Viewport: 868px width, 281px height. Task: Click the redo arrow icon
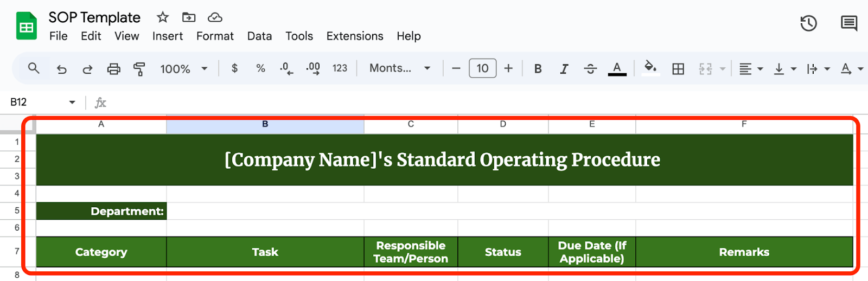click(87, 69)
